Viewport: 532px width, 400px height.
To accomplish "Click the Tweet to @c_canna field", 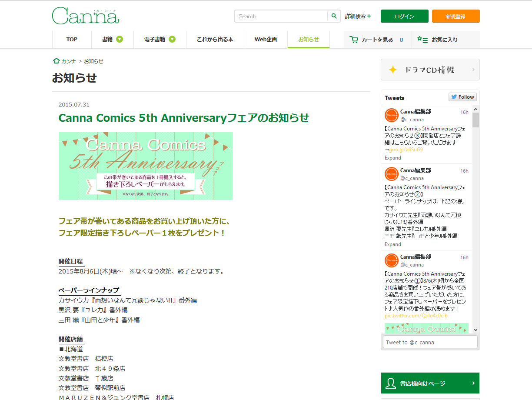I will point(430,342).
